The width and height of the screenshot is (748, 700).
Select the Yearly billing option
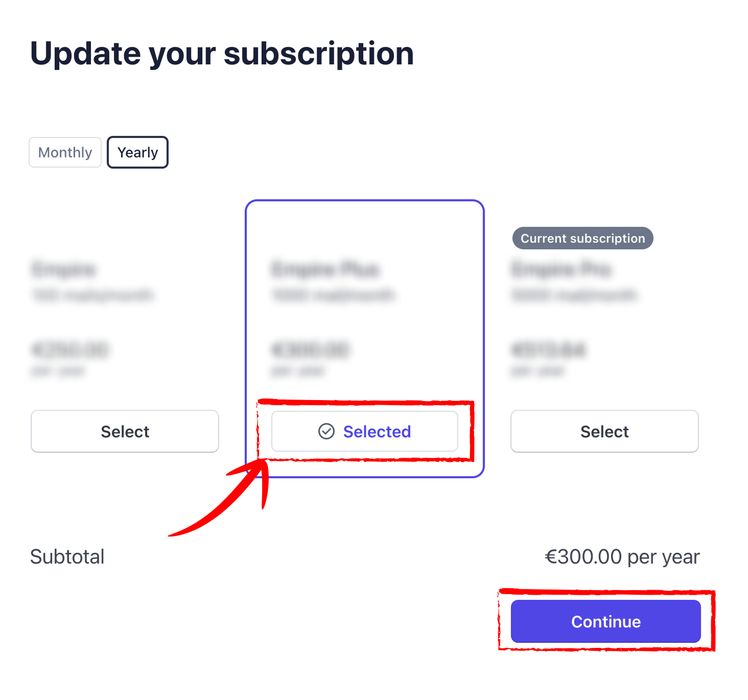click(x=137, y=152)
